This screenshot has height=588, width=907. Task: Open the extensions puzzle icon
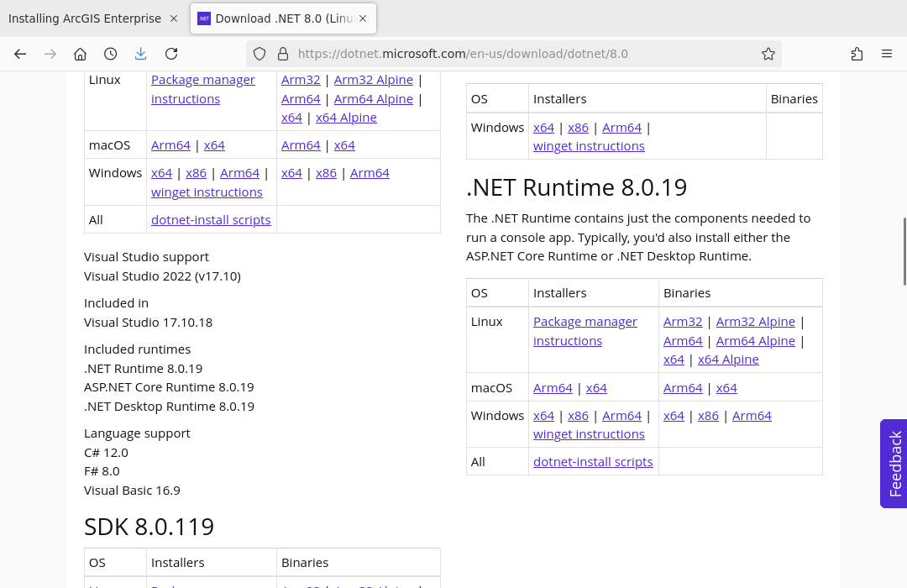pyautogui.click(x=857, y=54)
